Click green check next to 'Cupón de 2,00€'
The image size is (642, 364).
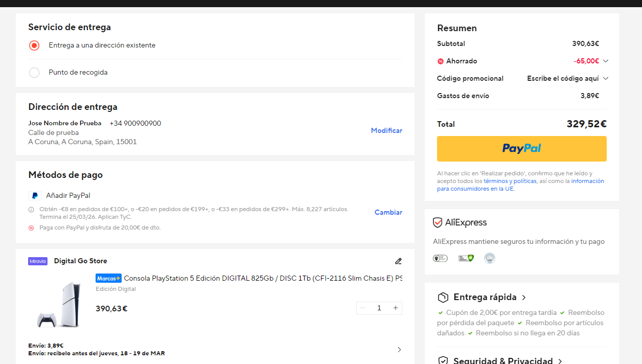point(441,312)
